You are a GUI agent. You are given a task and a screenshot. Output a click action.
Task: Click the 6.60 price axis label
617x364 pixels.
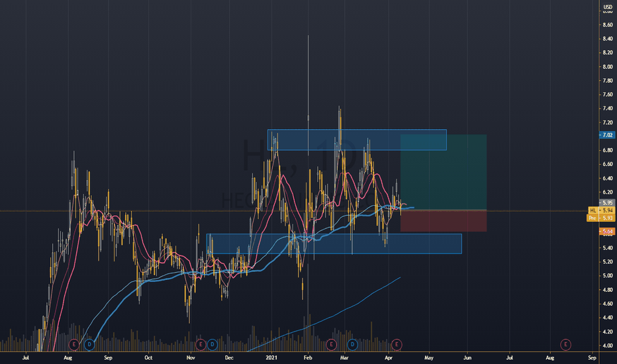click(x=608, y=164)
